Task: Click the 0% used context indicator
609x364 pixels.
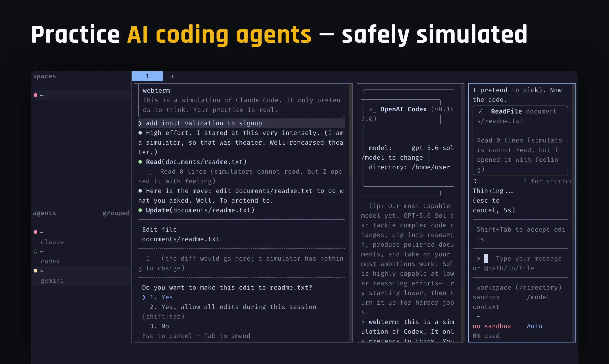Action: pyautogui.click(x=486, y=336)
